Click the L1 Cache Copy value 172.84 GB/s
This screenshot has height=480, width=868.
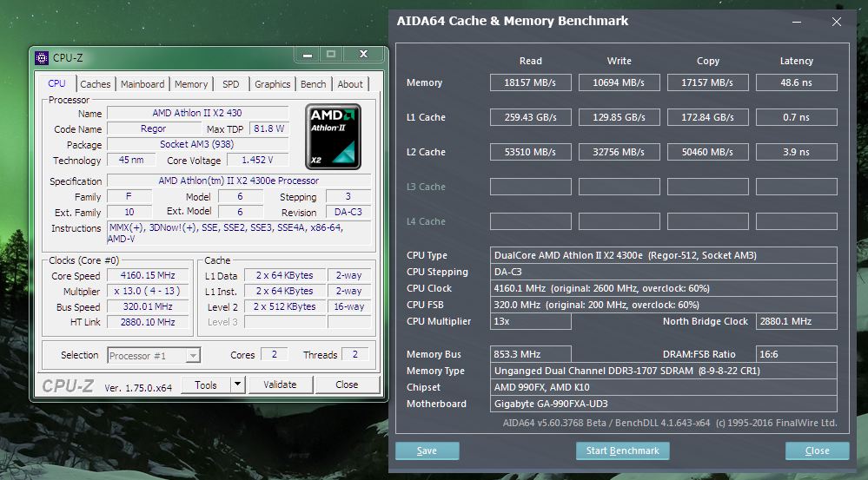click(x=707, y=117)
